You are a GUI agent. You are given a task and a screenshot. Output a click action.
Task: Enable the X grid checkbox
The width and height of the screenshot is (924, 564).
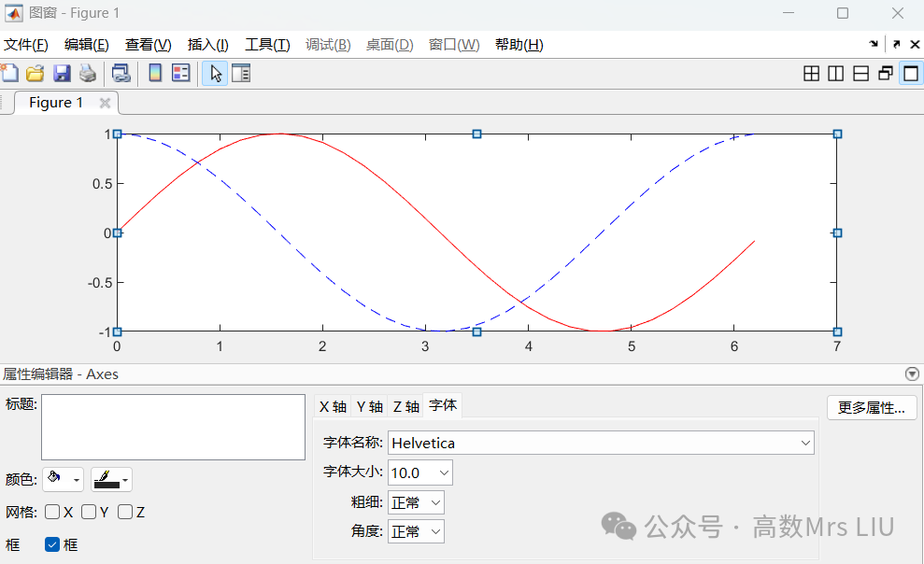(52, 512)
